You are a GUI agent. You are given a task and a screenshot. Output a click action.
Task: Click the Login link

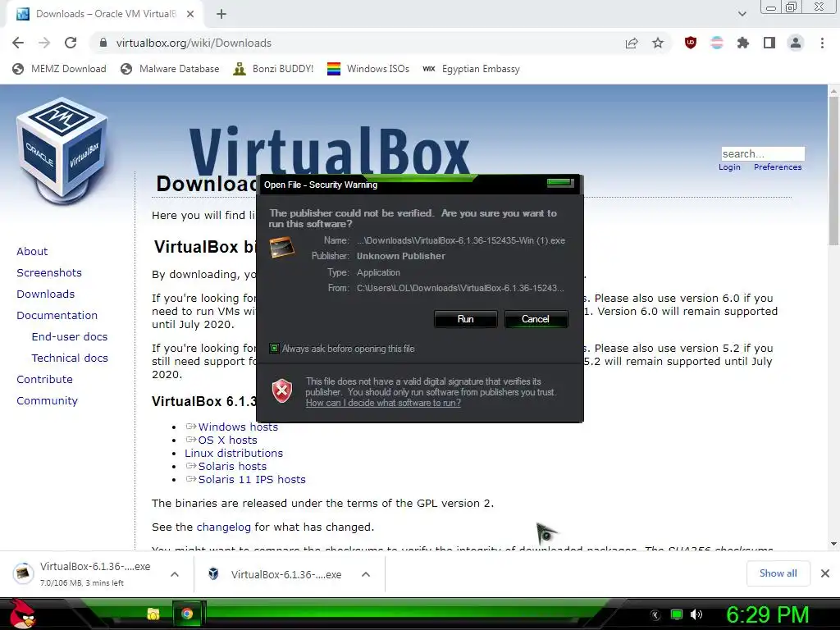(729, 167)
